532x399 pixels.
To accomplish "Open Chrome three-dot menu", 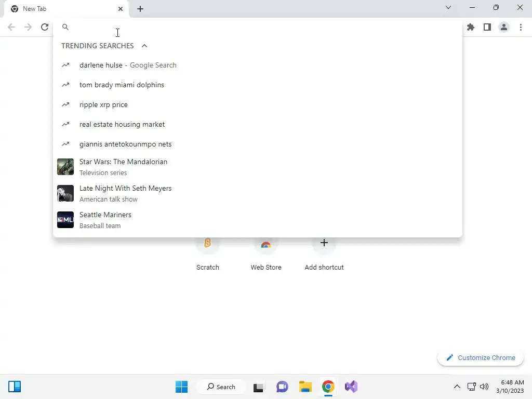I will (x=521, y=27).
